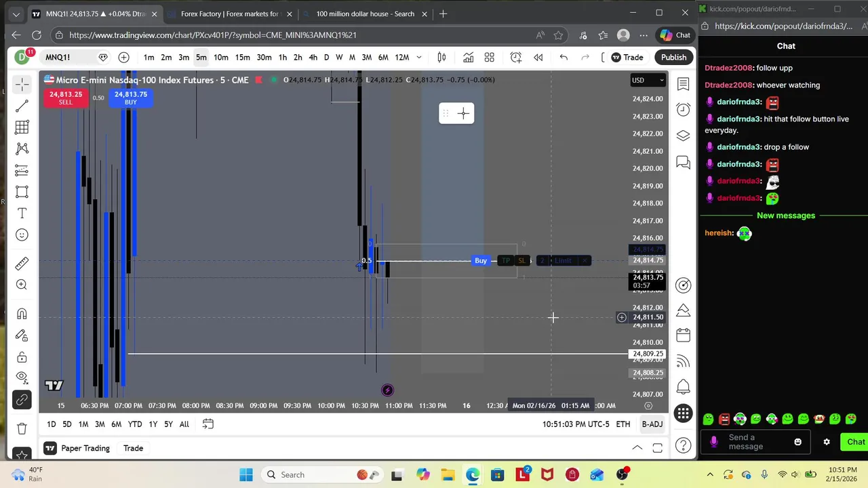Viewport: 868px width, 488px height.
Task: Open Kick chat settings gear
Action: 826,442
